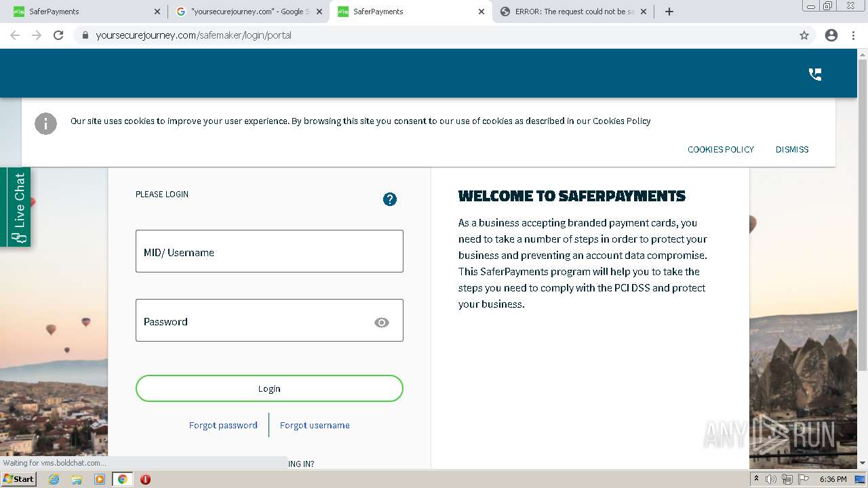Click the address bar URL

pyautogui.click(x=194, y=35)
